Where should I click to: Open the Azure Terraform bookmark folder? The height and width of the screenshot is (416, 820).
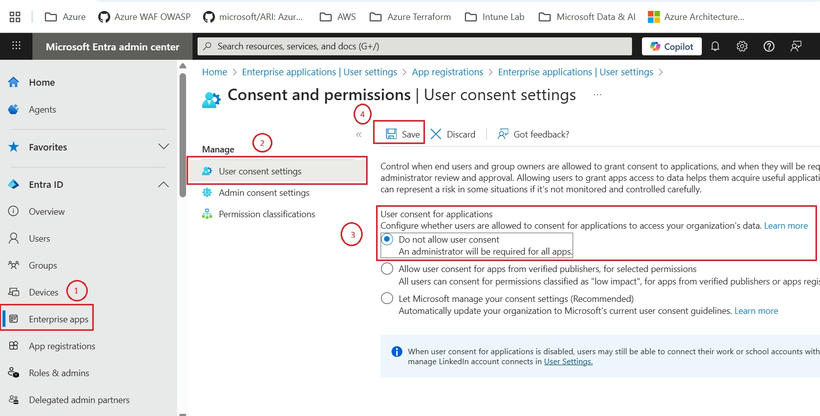point(410,17)
